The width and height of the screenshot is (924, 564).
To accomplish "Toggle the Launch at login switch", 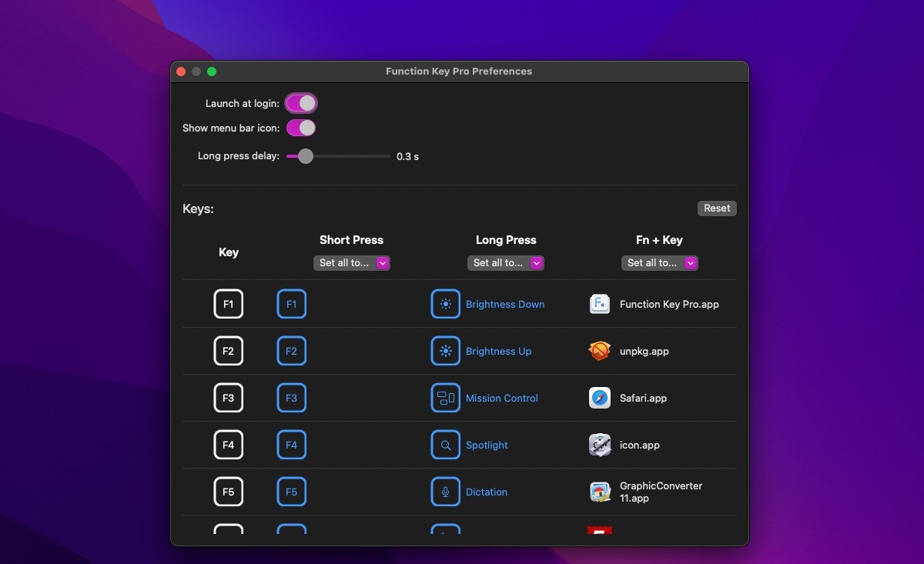I will click(x=301, y=103).
